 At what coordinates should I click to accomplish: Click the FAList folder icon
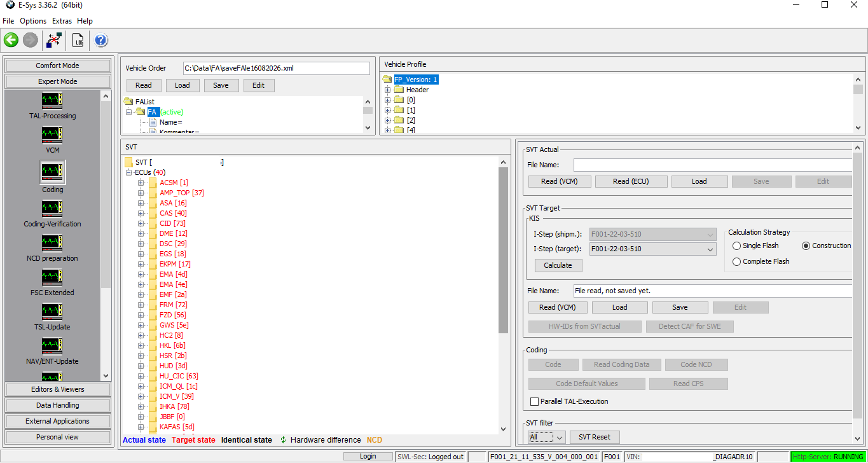coord(129,102)
